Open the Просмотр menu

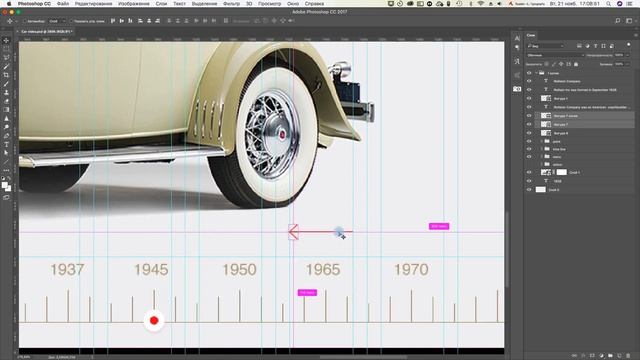click(269, 4)
